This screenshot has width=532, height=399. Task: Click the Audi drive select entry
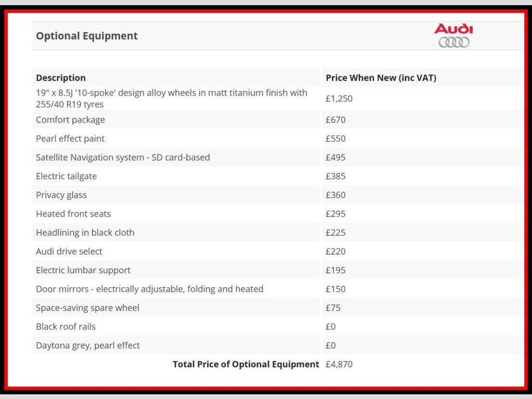69,251
